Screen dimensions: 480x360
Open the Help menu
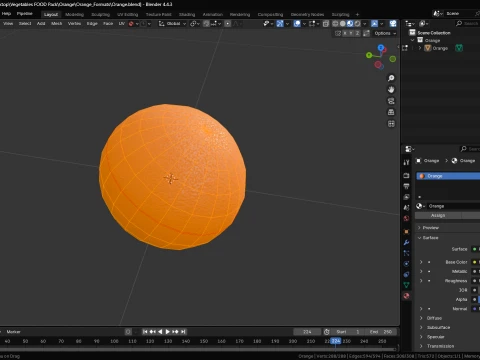(6, 14)
